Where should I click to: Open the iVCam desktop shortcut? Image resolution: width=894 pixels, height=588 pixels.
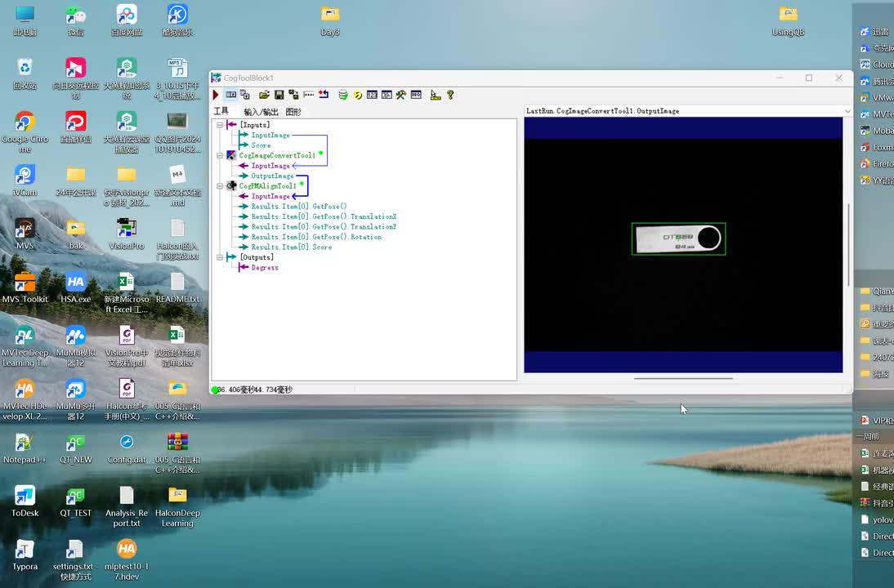click(x=25, y=180)
